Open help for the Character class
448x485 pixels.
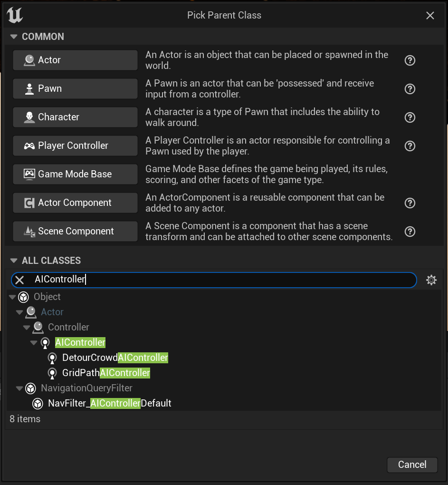pyautogui.click(x=410, y=117)
